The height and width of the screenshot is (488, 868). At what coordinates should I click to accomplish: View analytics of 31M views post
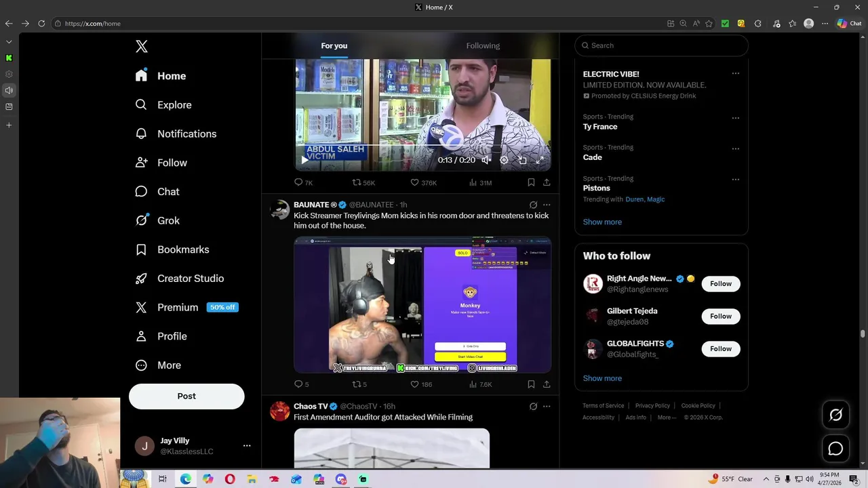tap(480, 182)
